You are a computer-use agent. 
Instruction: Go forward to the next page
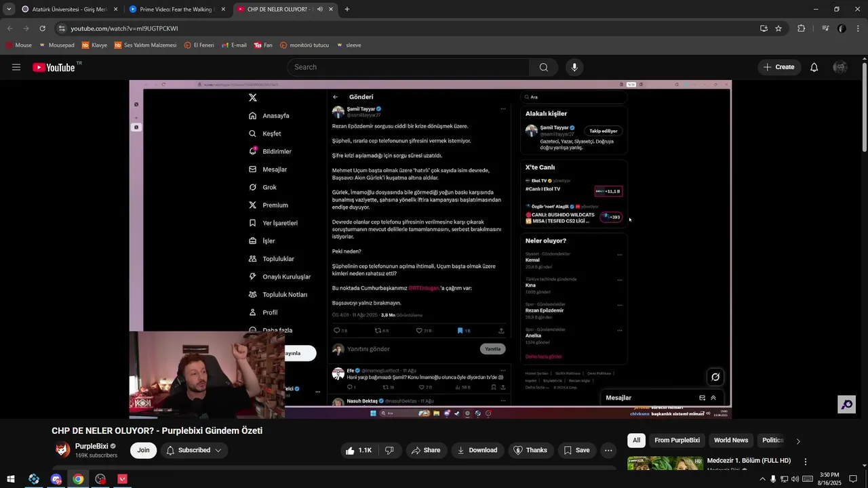pos(26,28)
